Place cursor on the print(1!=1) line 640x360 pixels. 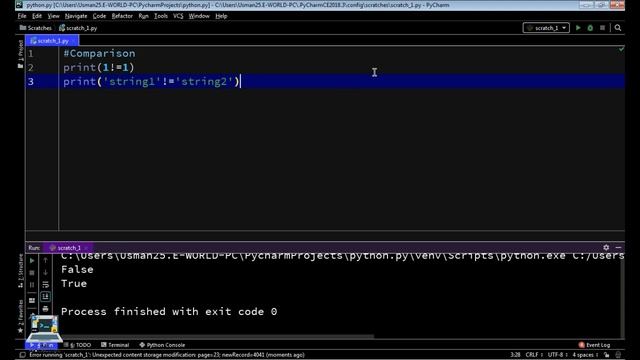point(99,67)
